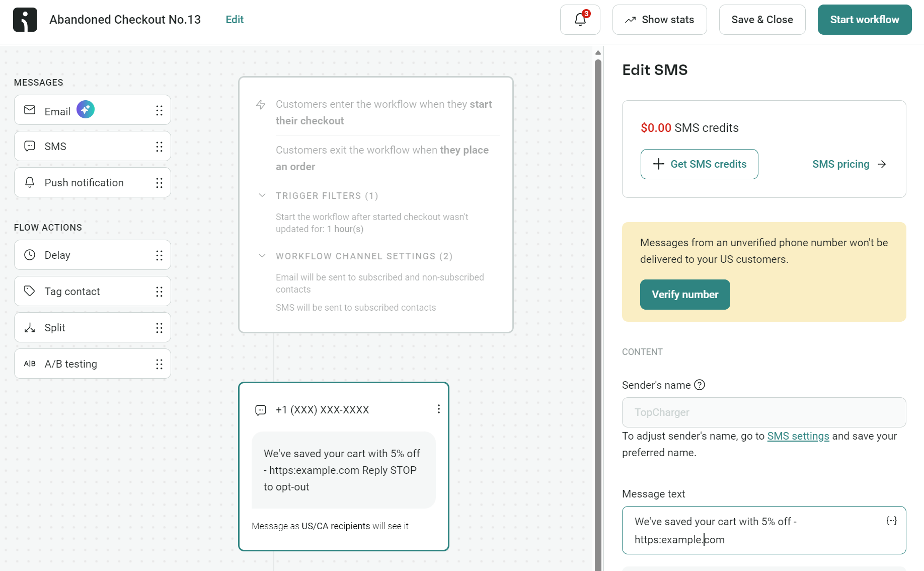
Task: Select the Email message icon
Action: [x=29, y=110]
